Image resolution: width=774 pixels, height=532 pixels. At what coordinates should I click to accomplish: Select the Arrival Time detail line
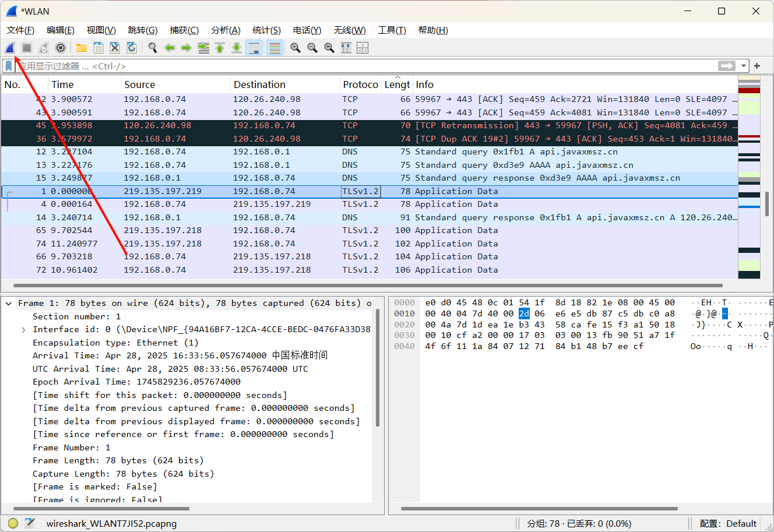coord(180,355)
